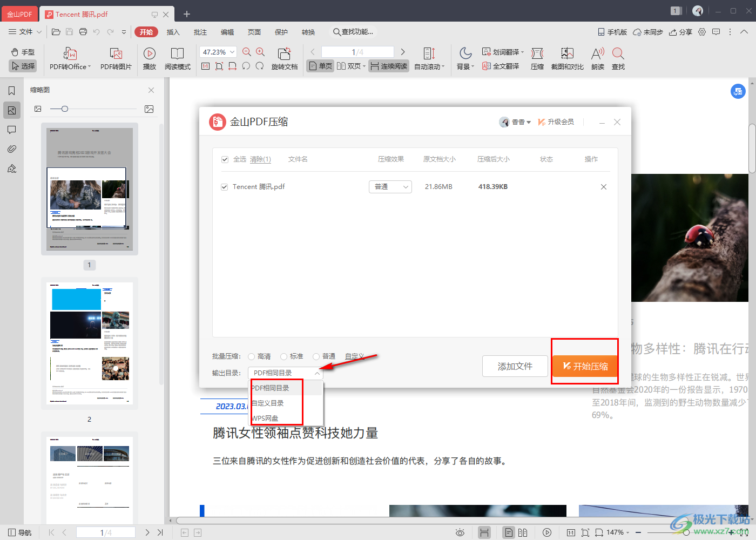Screen dimensions: 756x540
Task: Choose PDF相同目录 from the list
Action: (x=286, y=388)
